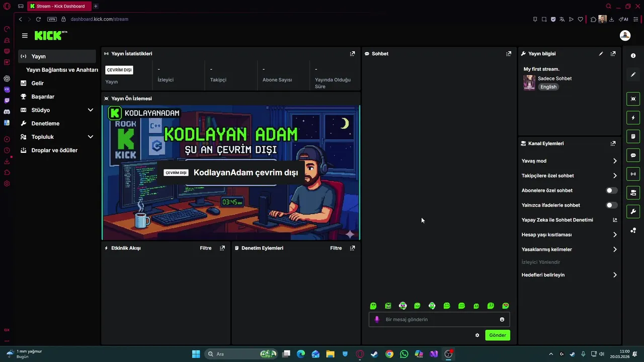Click the English language tag
This screenshot has width=644, height=362.
pyautogui.click(x=548, y=87)
